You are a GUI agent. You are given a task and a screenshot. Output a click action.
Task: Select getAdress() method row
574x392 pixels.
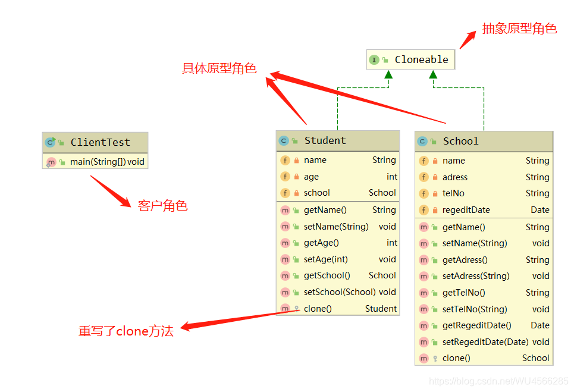click(484, 260)
